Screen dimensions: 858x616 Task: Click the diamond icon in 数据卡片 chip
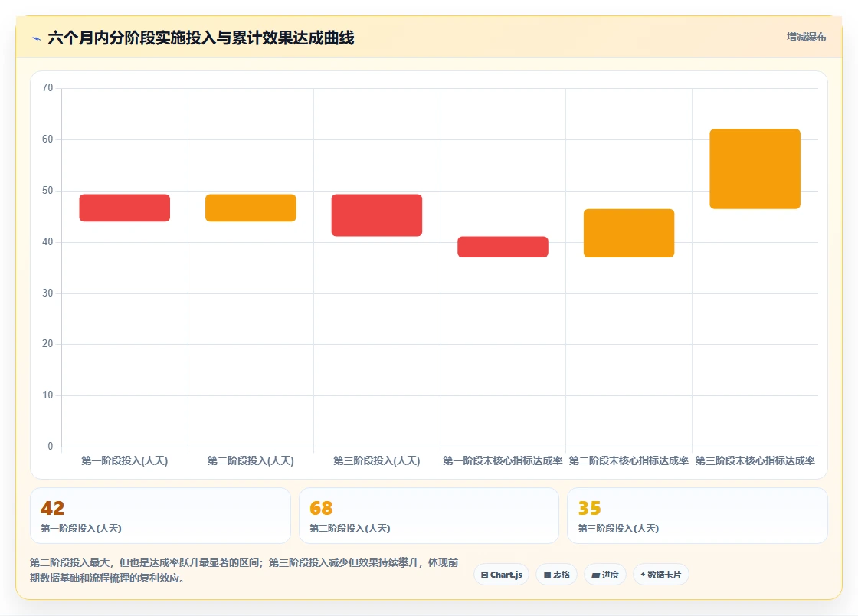click(x=643, y=575)
